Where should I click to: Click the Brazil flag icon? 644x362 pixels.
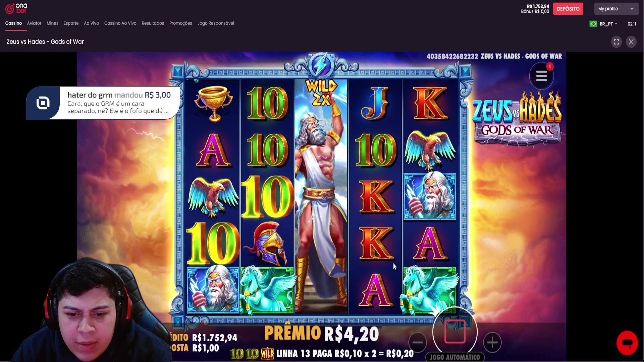coord(593,24)
